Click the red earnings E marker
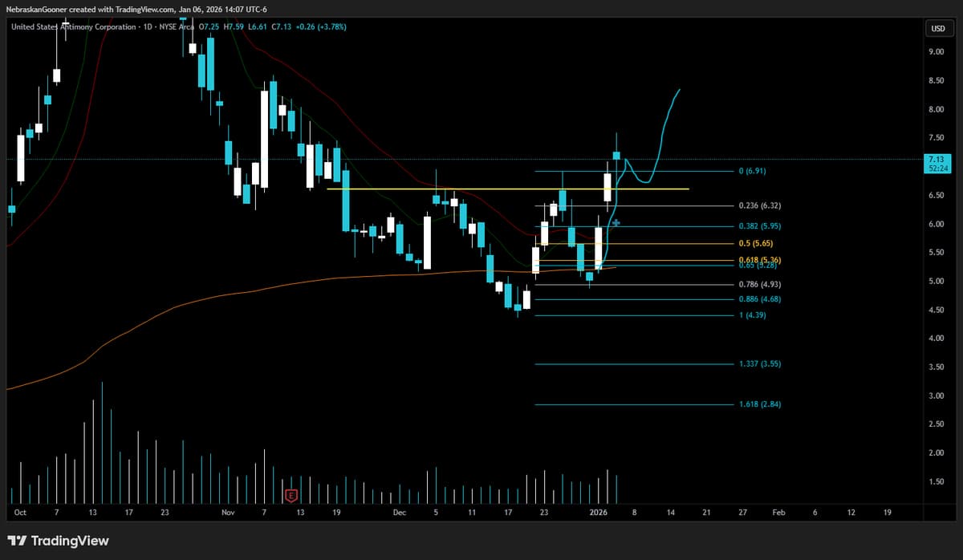Viewport: 963px width, 560px height. point(291,495)
